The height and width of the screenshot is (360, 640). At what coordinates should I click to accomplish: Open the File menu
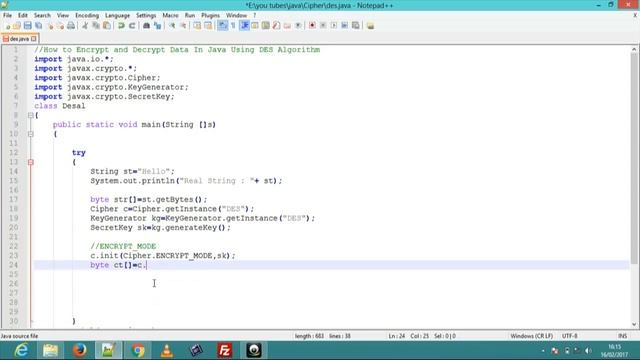(7, 16)
